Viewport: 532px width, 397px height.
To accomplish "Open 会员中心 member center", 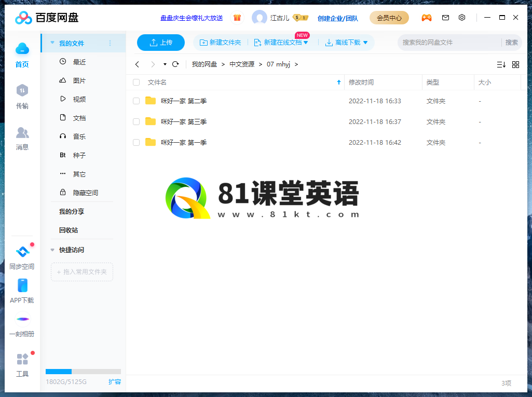I will coord(389,18).
